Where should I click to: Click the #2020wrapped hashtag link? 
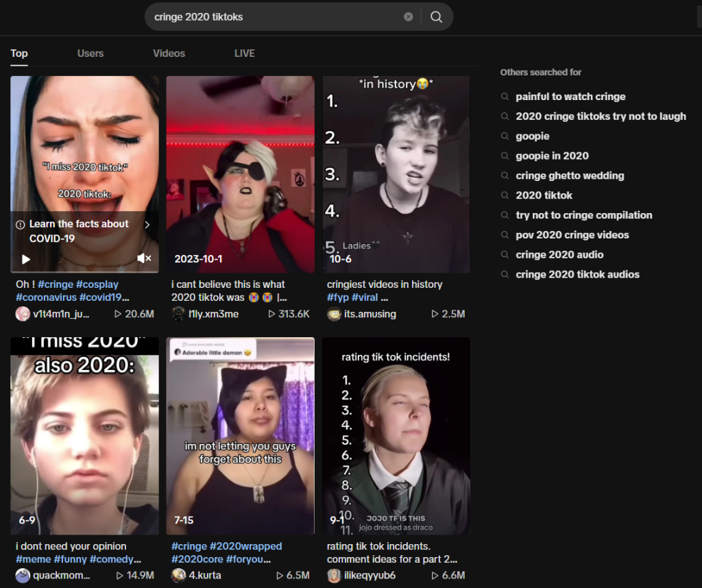pos(248,546)
